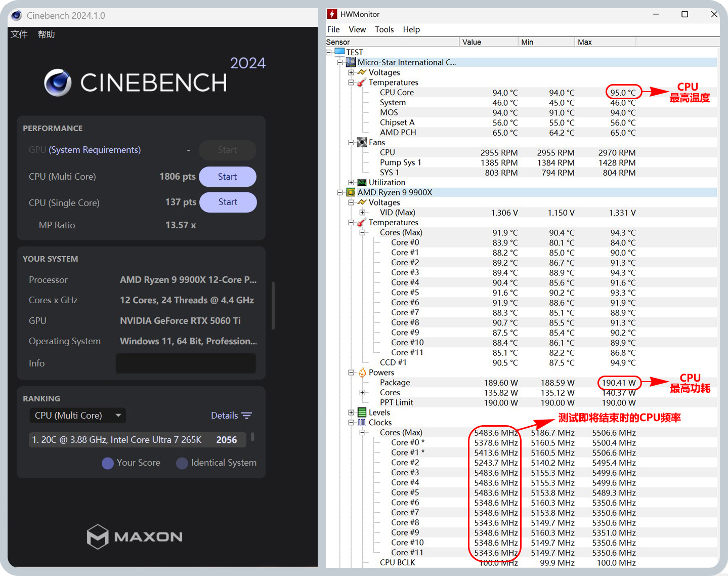Open the Tools menu in HWMonitor
Image resolution: width=728 pixels, height=576 pixels.
384,29
